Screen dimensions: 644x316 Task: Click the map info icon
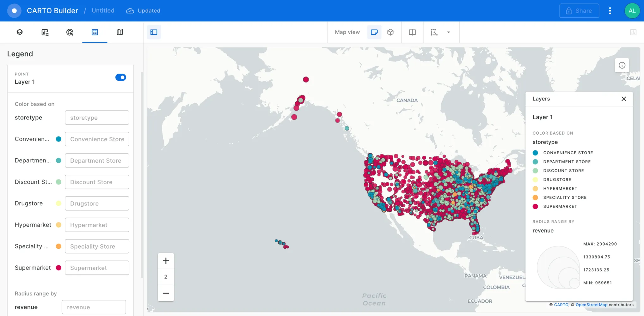coord(622,65)
